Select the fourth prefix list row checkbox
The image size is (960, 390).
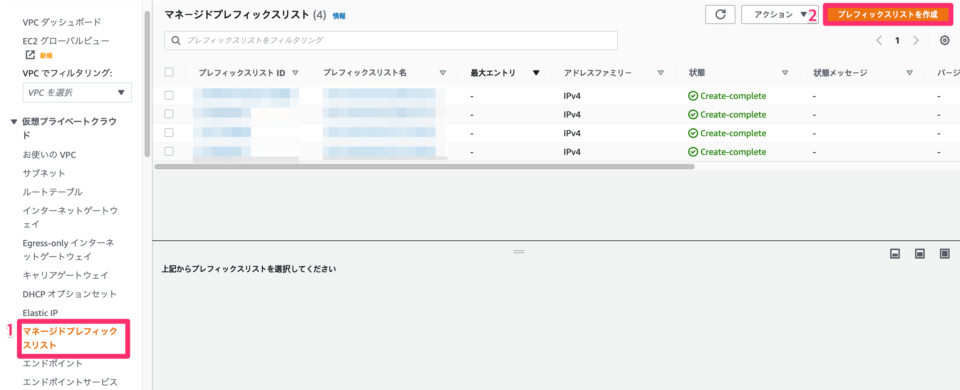(x=169, y=151)
